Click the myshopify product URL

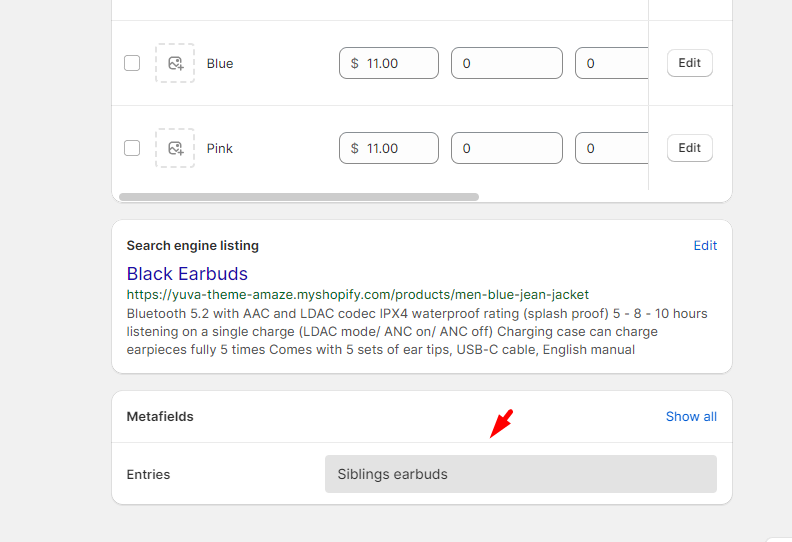(x=357, y=295)
